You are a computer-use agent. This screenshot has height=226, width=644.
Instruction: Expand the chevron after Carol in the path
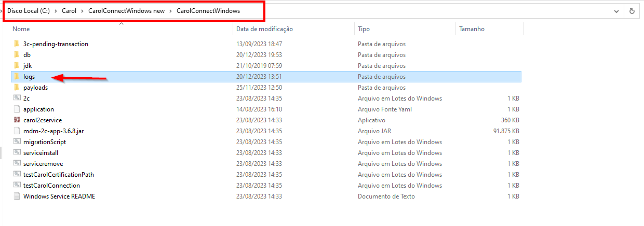tap(82, 11)
